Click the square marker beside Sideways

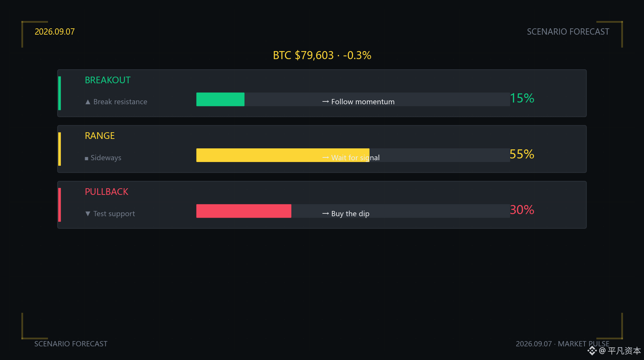[x=86, y=158]
